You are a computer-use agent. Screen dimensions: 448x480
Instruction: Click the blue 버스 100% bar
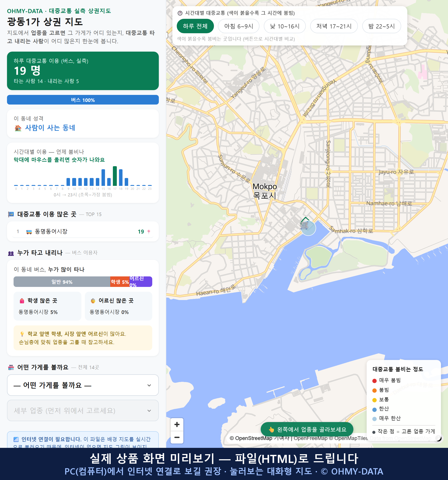pos(83,100)
